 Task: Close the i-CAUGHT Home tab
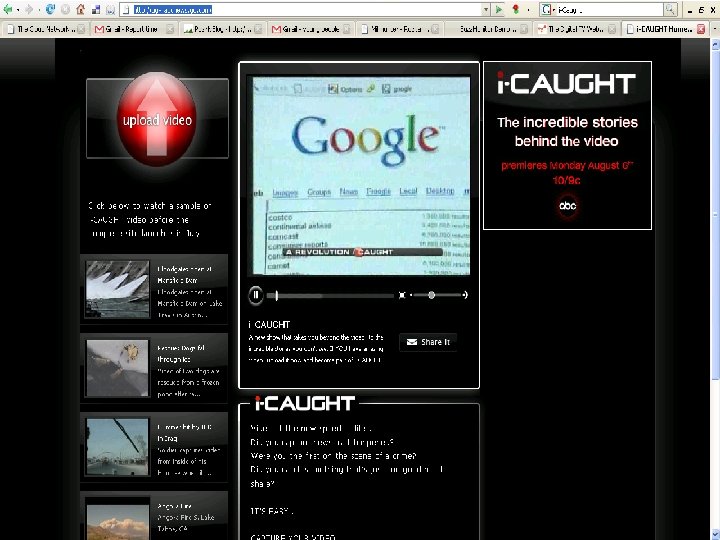pos(701,29)
